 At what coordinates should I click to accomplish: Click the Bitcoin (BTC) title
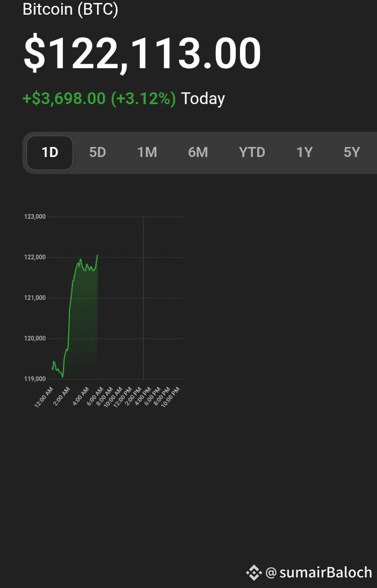[70, 10]
